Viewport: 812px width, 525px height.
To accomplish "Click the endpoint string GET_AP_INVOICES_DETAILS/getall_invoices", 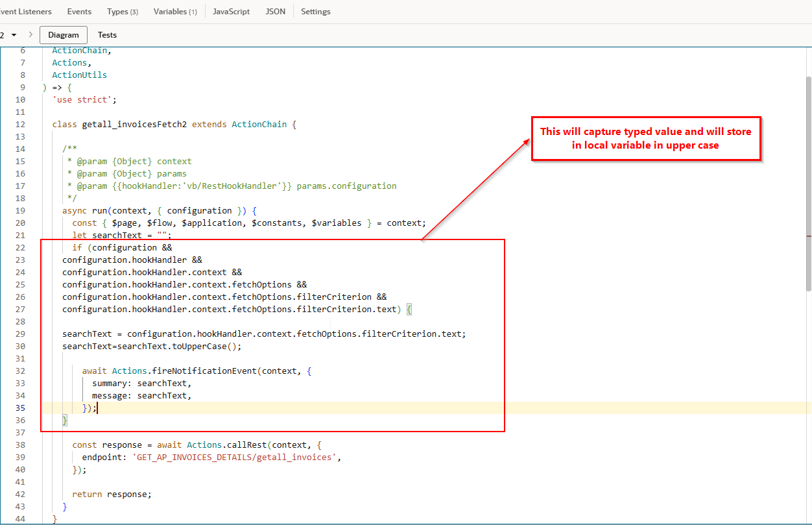I will 233,457.
